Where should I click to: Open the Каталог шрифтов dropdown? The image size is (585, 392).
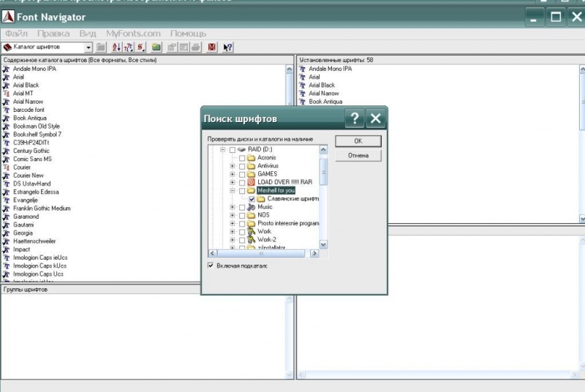(88, 48)
